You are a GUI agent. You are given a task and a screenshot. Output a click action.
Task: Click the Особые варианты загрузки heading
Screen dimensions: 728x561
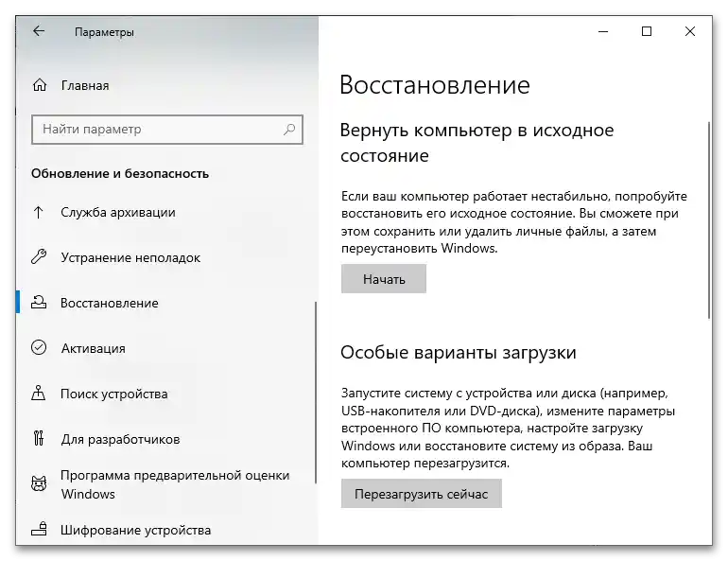(x=459, y=353)
